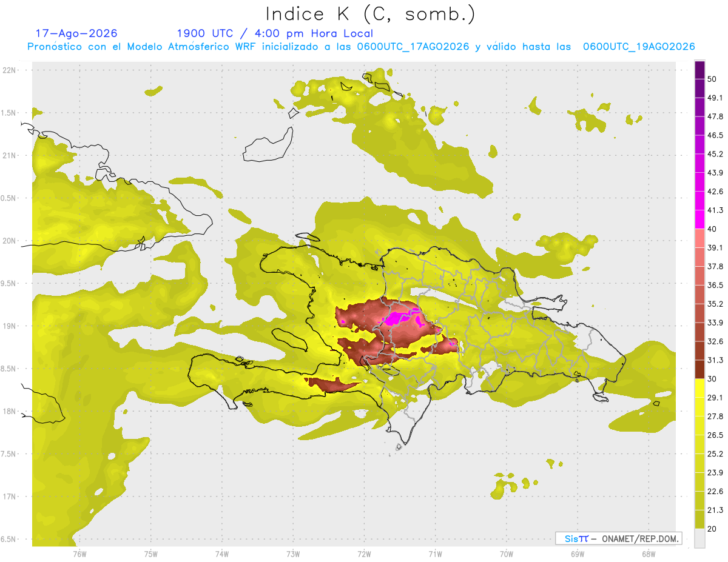Click the '76W' longitude label
728x562 pixels.
click(79, 554)
